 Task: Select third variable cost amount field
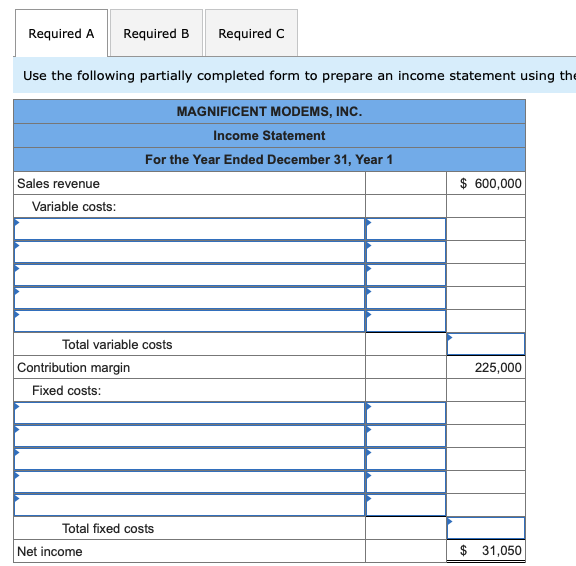(406, 275)
